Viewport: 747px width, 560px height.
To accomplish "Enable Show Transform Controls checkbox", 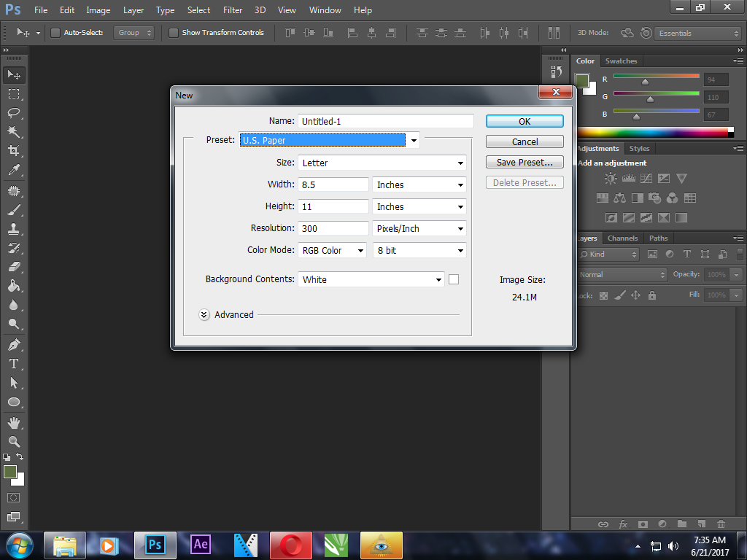I will (174, 33).
